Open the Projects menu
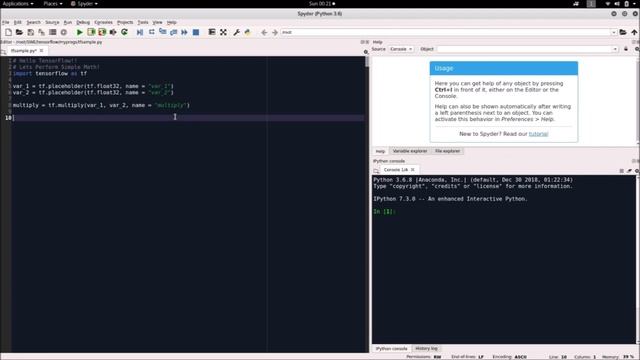 click(125, 22)
